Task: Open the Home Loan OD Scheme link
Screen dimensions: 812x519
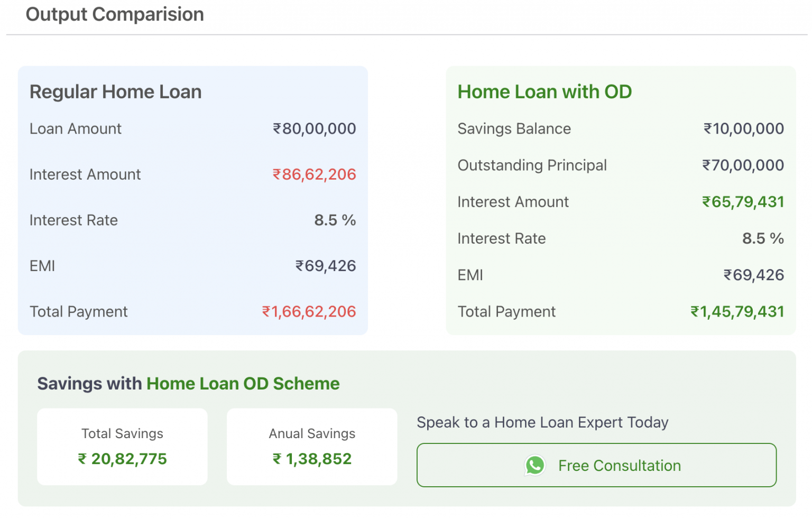Action: [x=243, y=384]
